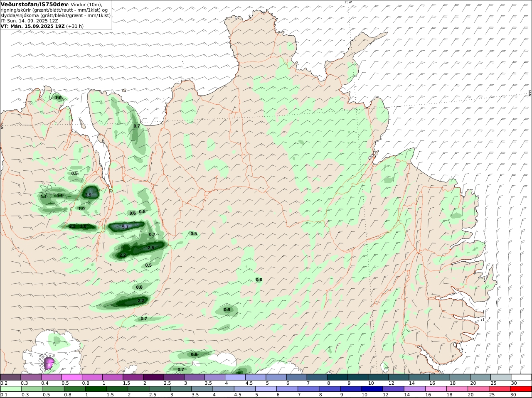Pick the darkest green swatch at 1 in the bottom legend
This screenshot has width=532, height=398.
pos(95,389)
